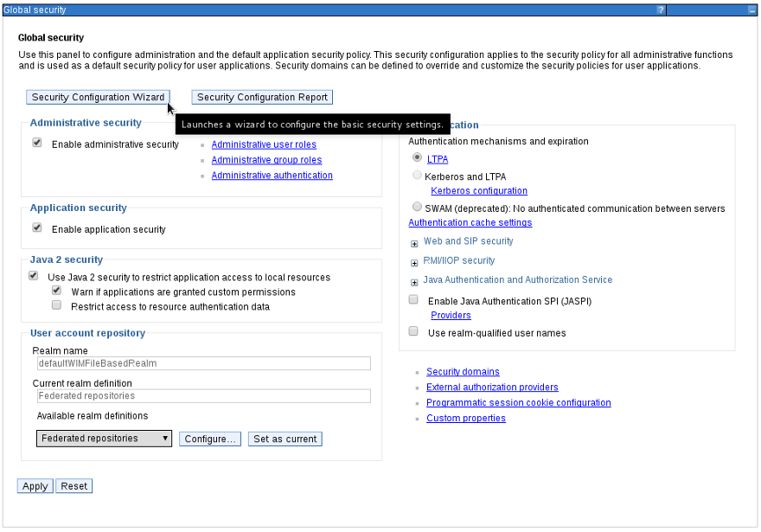Open Kerberos configuration link
Screen dimensions: 761x532
click(479, 191)
